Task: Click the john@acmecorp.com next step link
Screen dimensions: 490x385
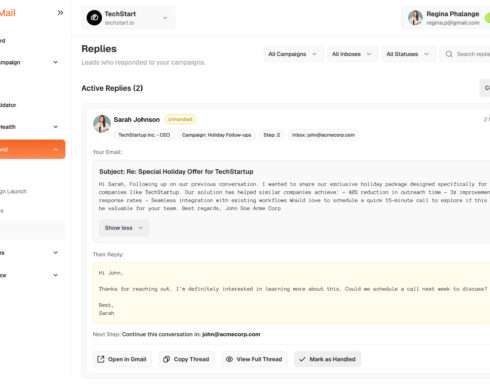Action: coord(231,334)
